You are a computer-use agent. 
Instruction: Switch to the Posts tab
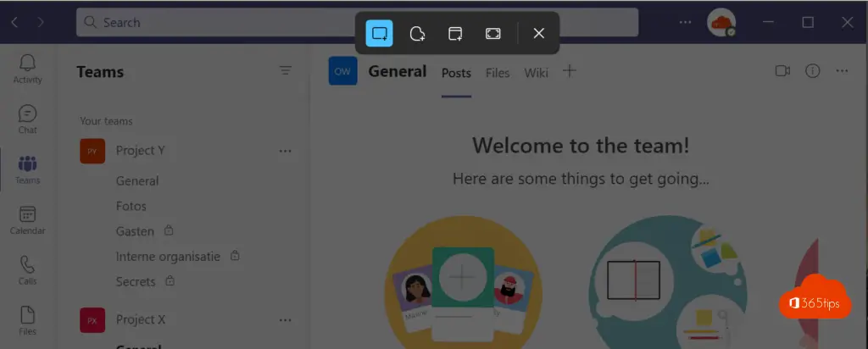click(x=456, y=73)
